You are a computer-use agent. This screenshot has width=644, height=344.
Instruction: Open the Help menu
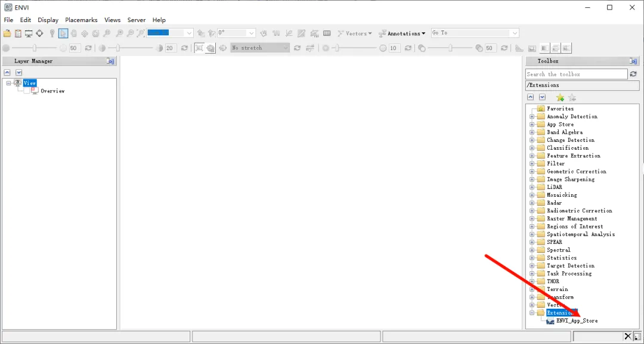click(159, 20)
